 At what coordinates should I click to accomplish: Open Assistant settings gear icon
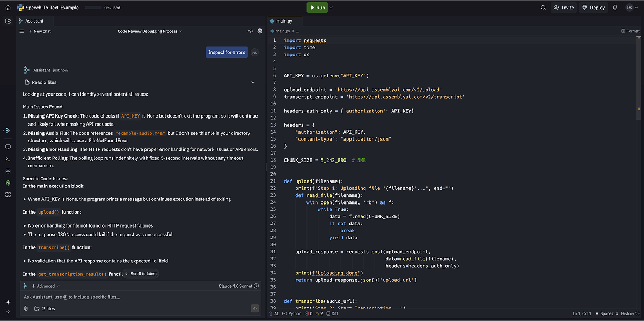(x=260, y=31)
